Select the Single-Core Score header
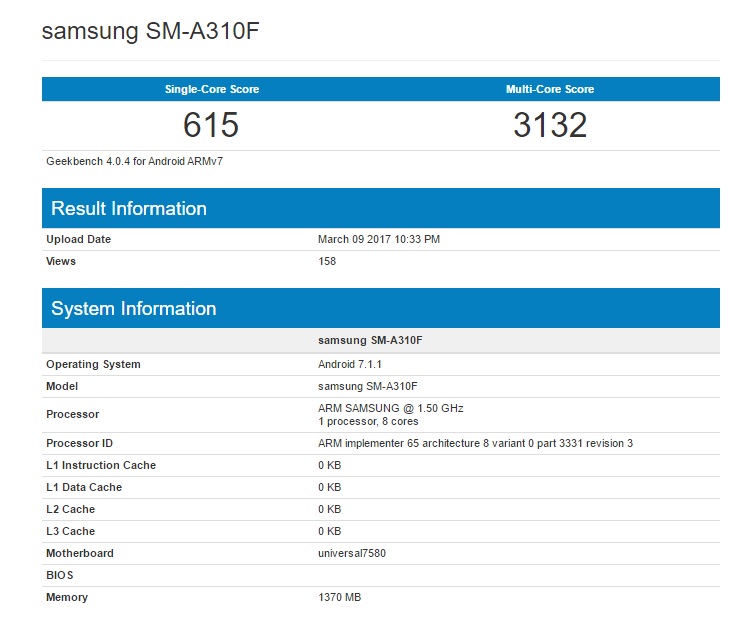The height and width of the screenshot is (620, 754). (x=212, y=89)
